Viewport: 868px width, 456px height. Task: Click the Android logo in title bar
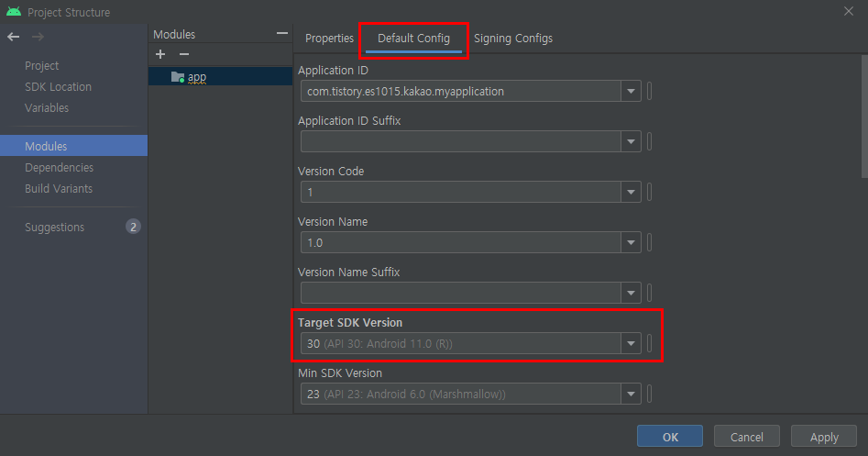coord(13,12)
